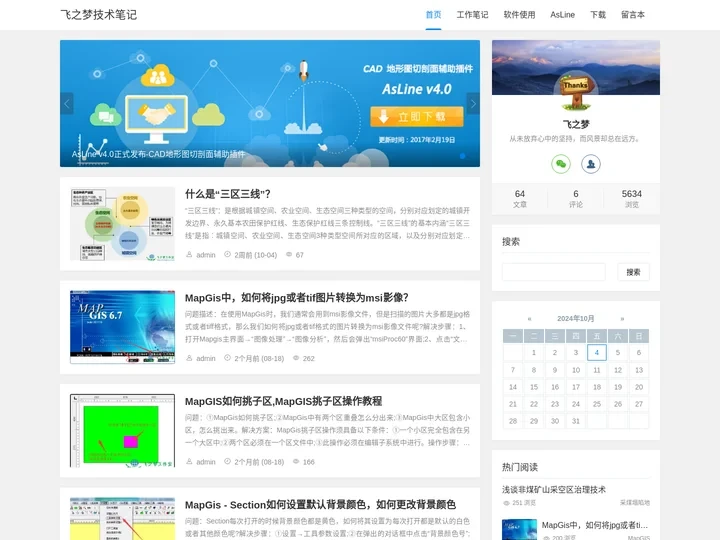Select day 18 in calendar
The width and height of the screenshot is (720, 540).
[x=597, y=387]
